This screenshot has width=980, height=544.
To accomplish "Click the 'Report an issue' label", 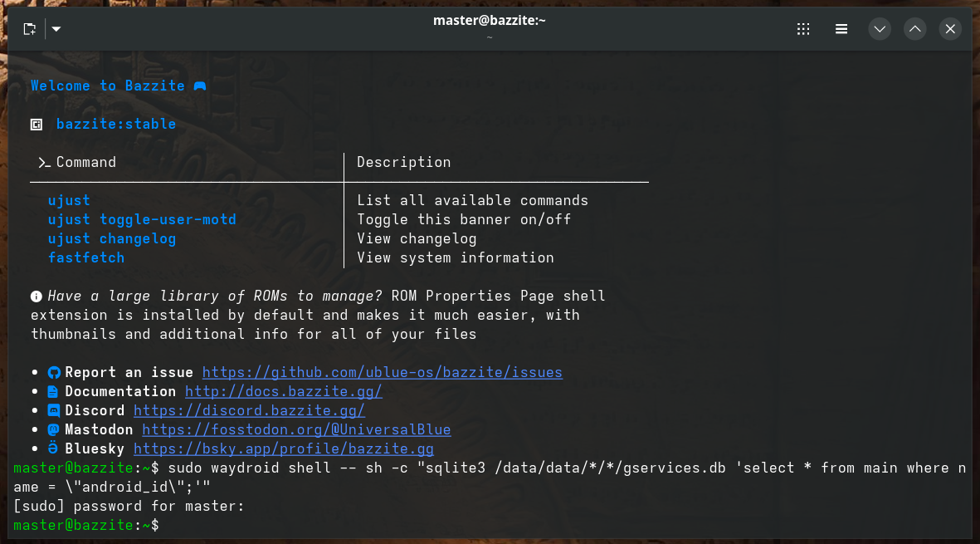I will (129, 373).
